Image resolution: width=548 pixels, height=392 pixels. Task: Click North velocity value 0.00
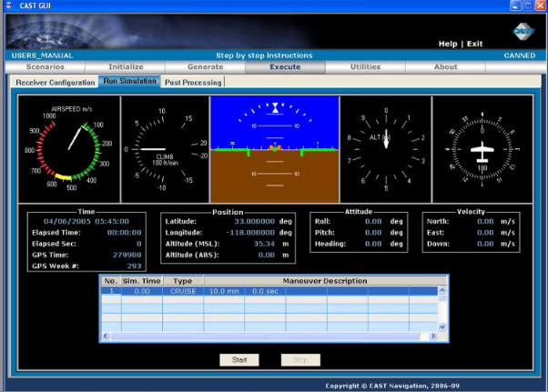[x=485, y=221]
